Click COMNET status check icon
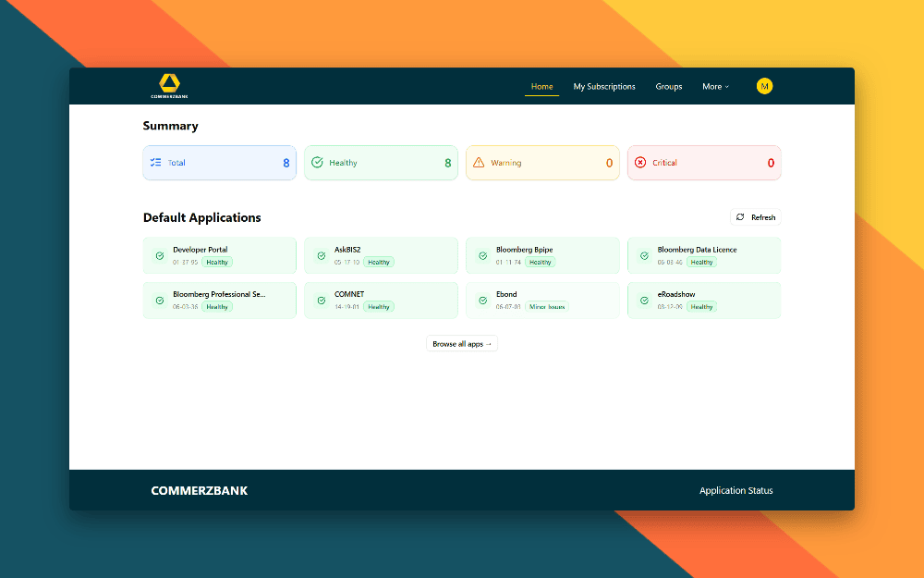The width and height of the screenshot is (924, 578). 322,301
